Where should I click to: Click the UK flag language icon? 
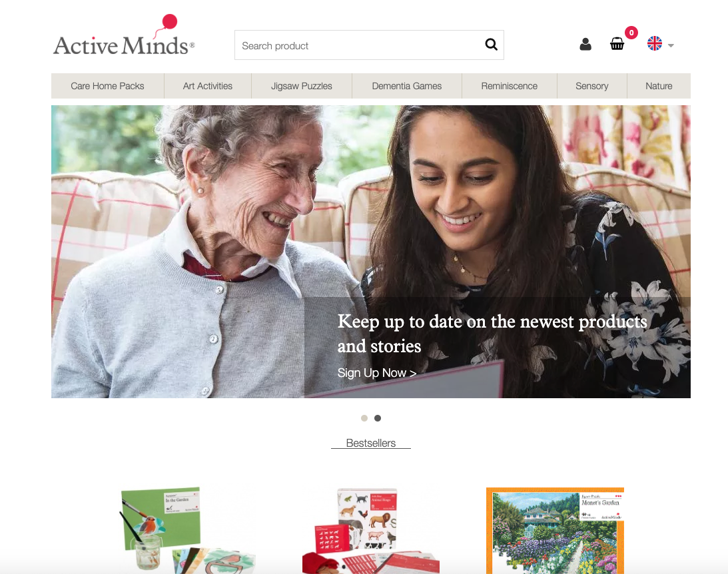(655, 44)
